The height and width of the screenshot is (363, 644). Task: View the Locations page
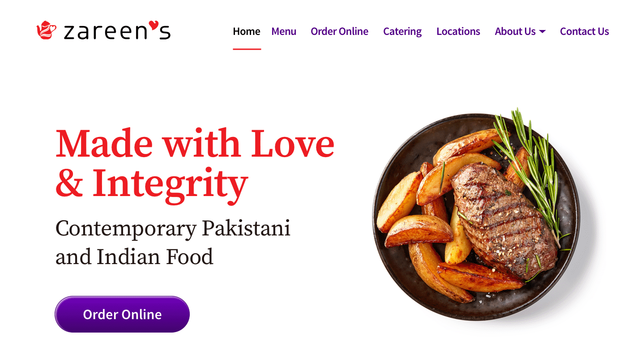(458, 31)
